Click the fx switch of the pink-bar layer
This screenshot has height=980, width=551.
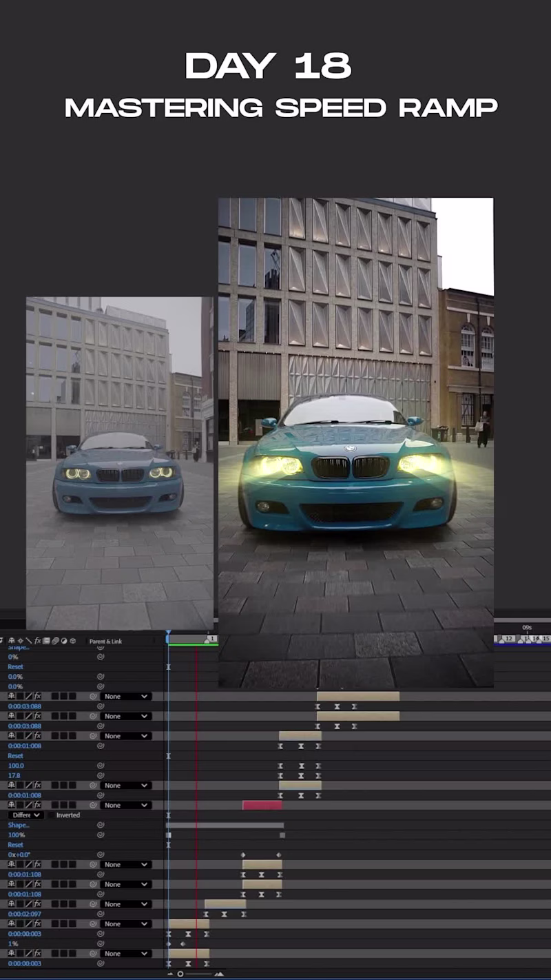[x=38, y=805]
